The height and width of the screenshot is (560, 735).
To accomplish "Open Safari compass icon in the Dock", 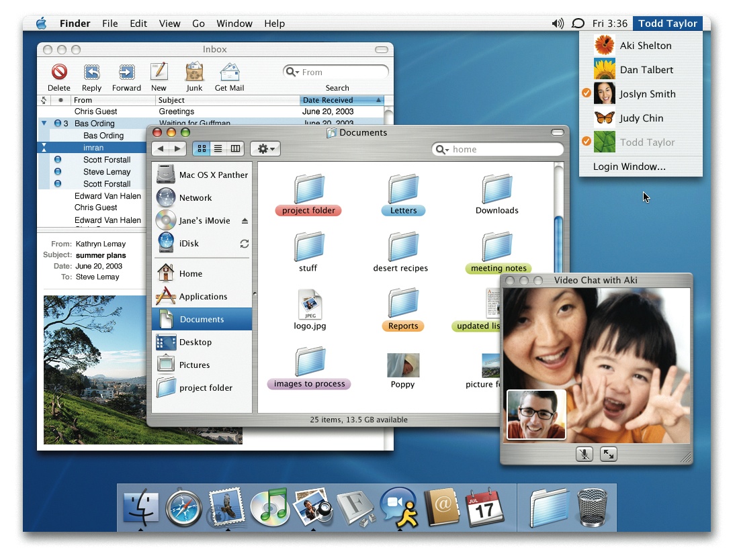I will 183,508.
